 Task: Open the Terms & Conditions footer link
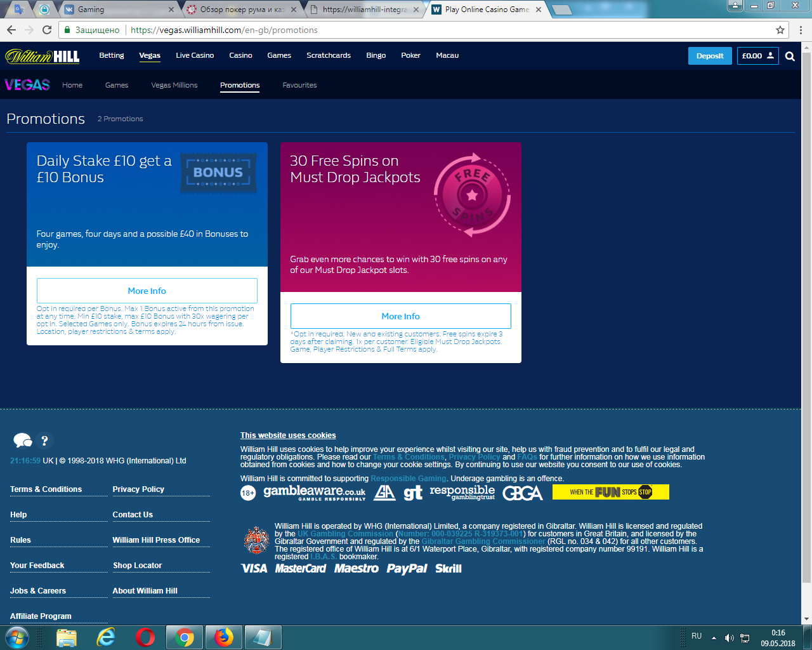coord(46,489)
